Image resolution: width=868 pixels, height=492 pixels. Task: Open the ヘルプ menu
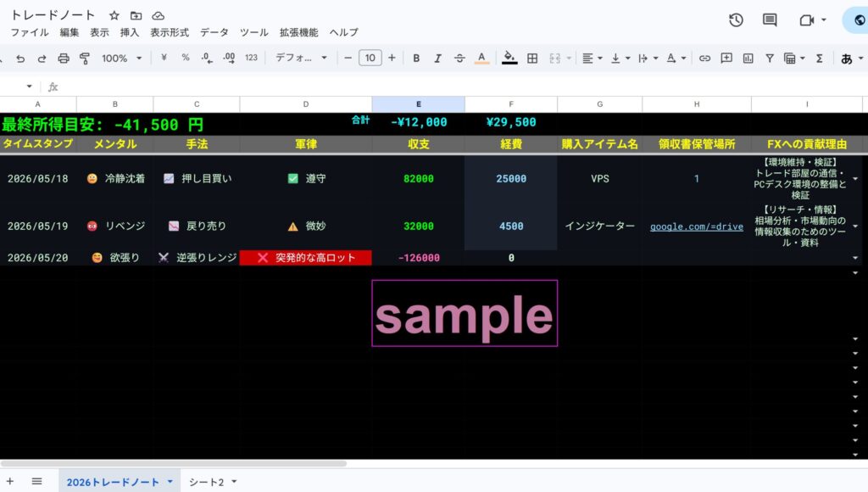tap(344, 32)
